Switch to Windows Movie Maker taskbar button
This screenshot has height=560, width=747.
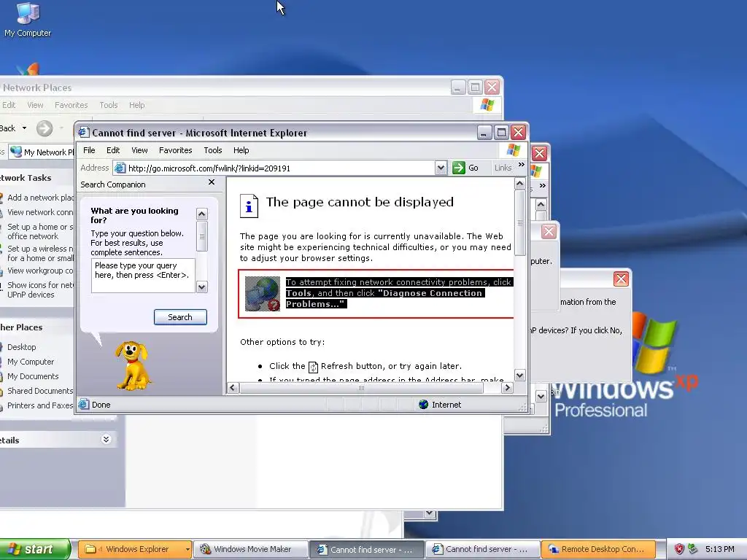click(x=252, y=550)
